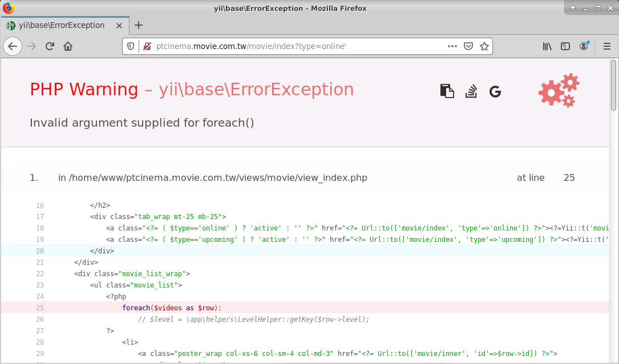Collapse stack frame 1 view_index.php header
The width and height of the screenshot is (619, 364).
tap(305, 177)
